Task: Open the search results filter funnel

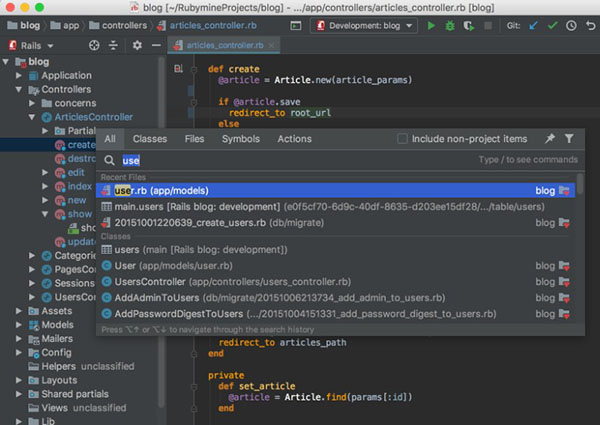Action: (569, 138)
